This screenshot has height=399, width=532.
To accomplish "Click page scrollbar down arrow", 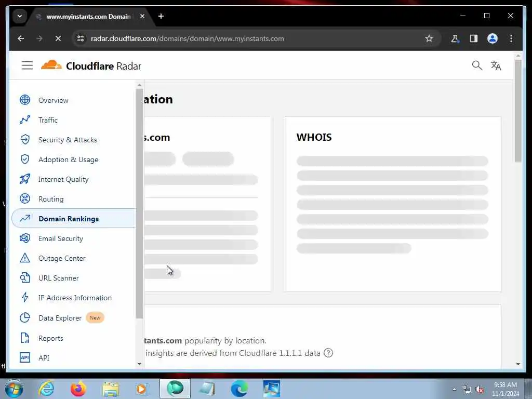I will click(518, 364).
